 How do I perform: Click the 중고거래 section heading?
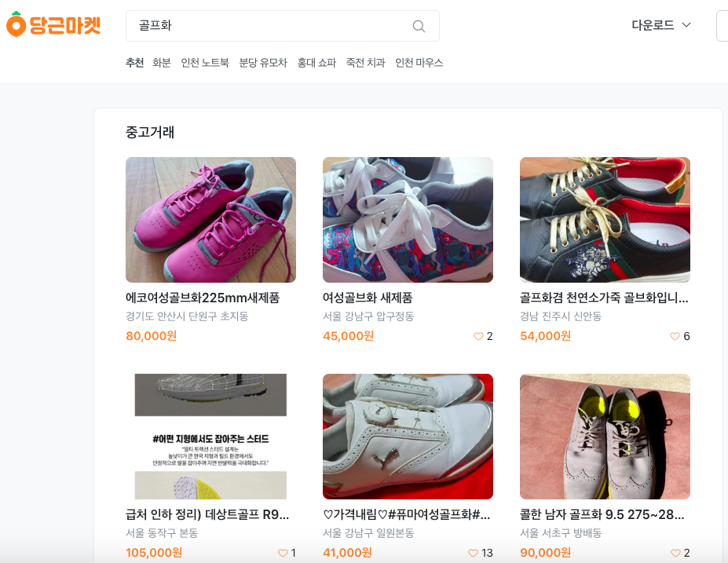pos(150,132)
